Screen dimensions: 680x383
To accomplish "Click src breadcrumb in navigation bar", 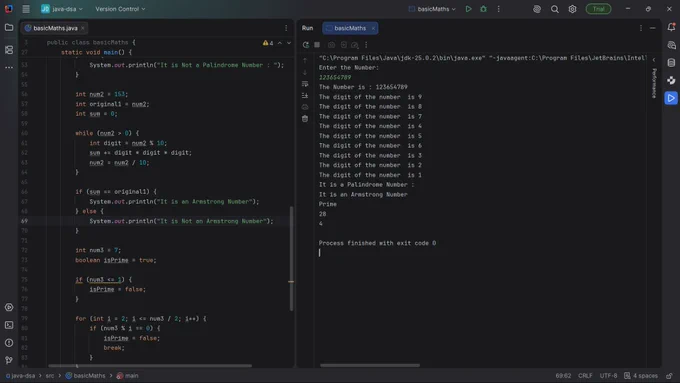I will click(x=50, y=376).
